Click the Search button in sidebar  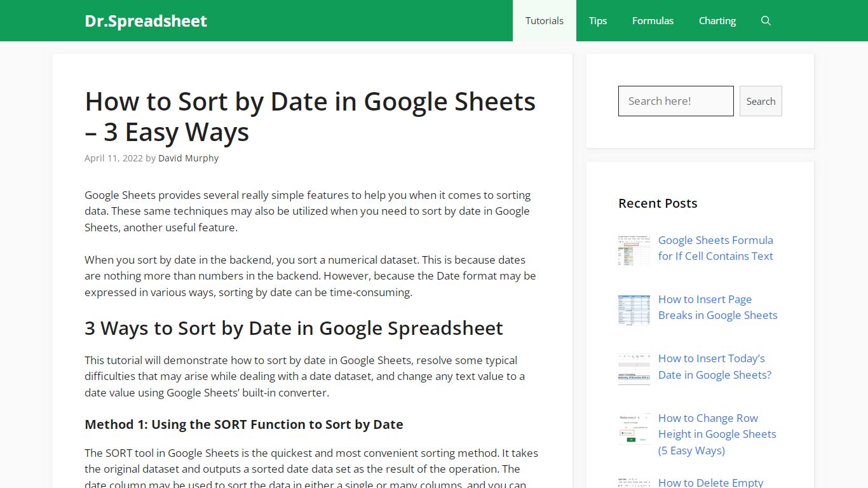pos(761,101)
